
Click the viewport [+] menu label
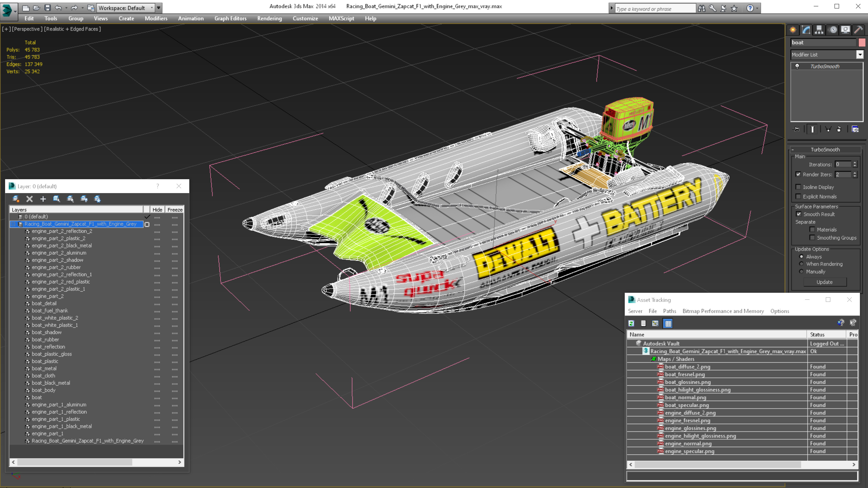(x=6, y=29)
